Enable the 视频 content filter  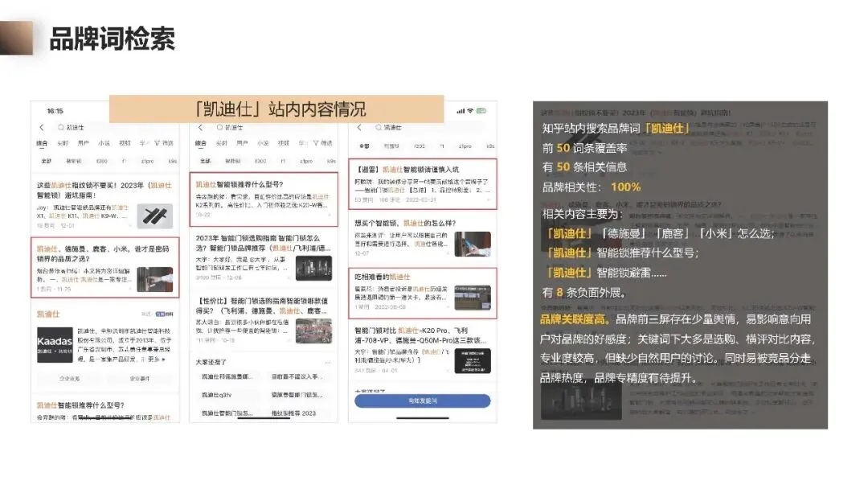(x=123, y=143)
